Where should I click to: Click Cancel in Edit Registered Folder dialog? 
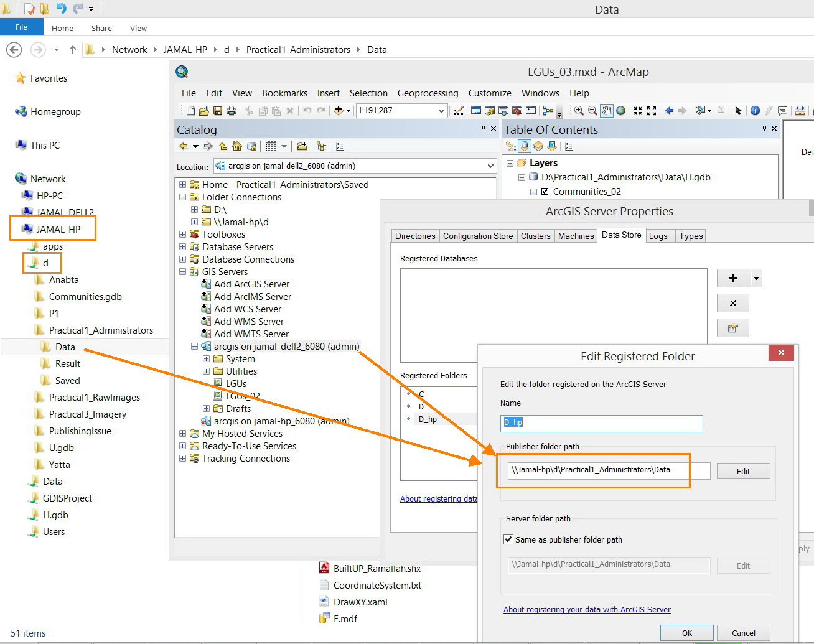coord(744,633)
